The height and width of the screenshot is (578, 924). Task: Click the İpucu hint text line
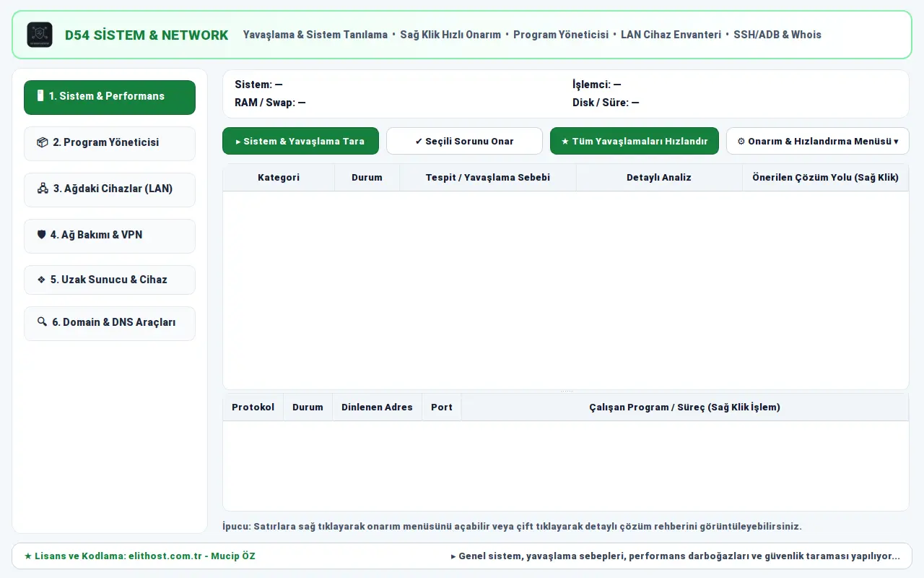512,526
